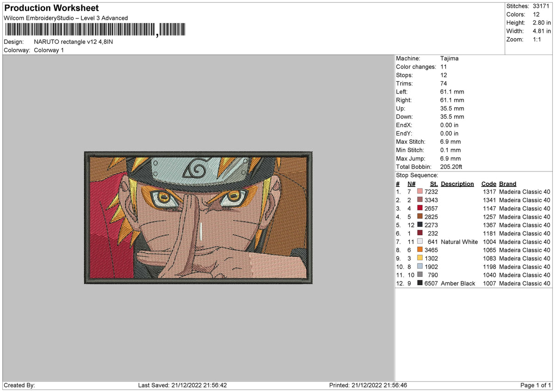Click the Stitches count 33171
Image resolution: width=555 pixels, height=392 pixels.
pos(541,6)
